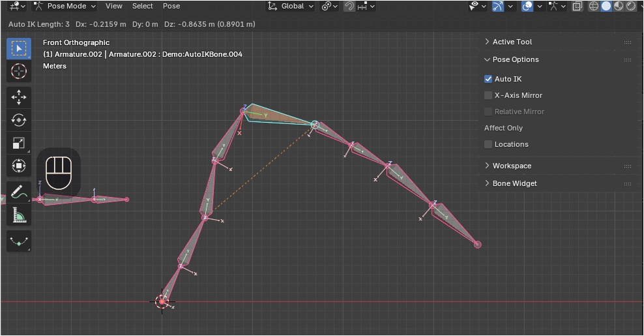Image resolution: width=644 pixels, height=336 pixels.
Task: Grab the Active Tool panel drag handle
Action: [x=628, y=42]
